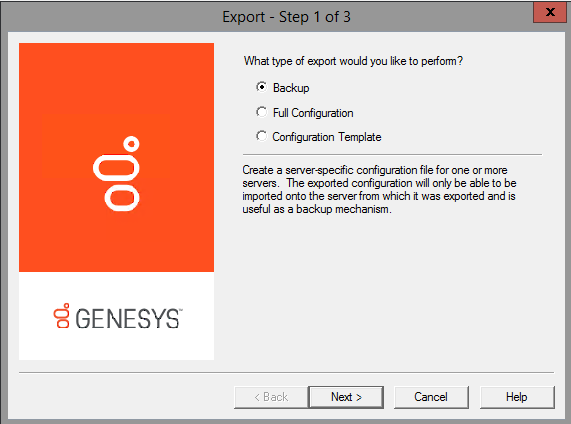Click the 'Full Configuration' label text
The image size is (571, 424).
pos(313,113)
